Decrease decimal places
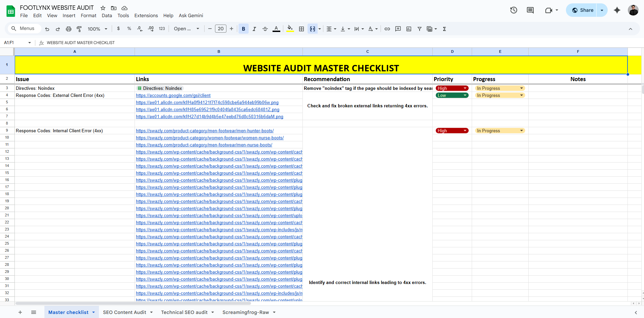This screenshot has width=644, height=318. 140,29
